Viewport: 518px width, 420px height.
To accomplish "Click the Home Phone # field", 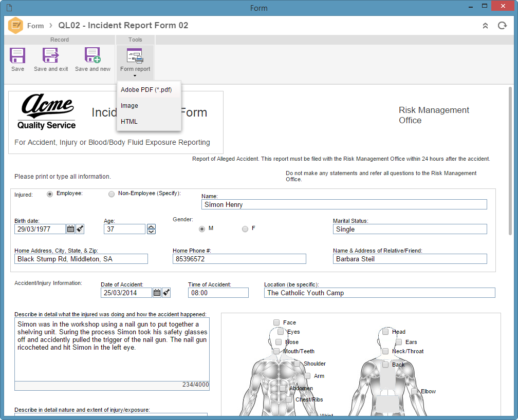I will (x=239, y=259).
